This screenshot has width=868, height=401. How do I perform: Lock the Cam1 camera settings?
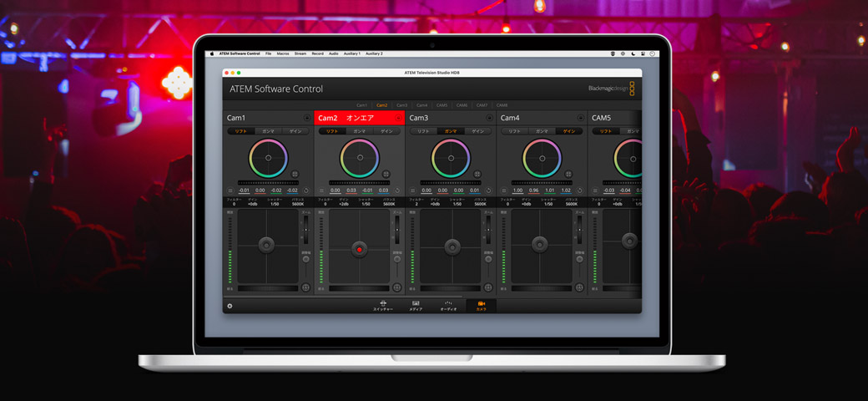(306, 118)
